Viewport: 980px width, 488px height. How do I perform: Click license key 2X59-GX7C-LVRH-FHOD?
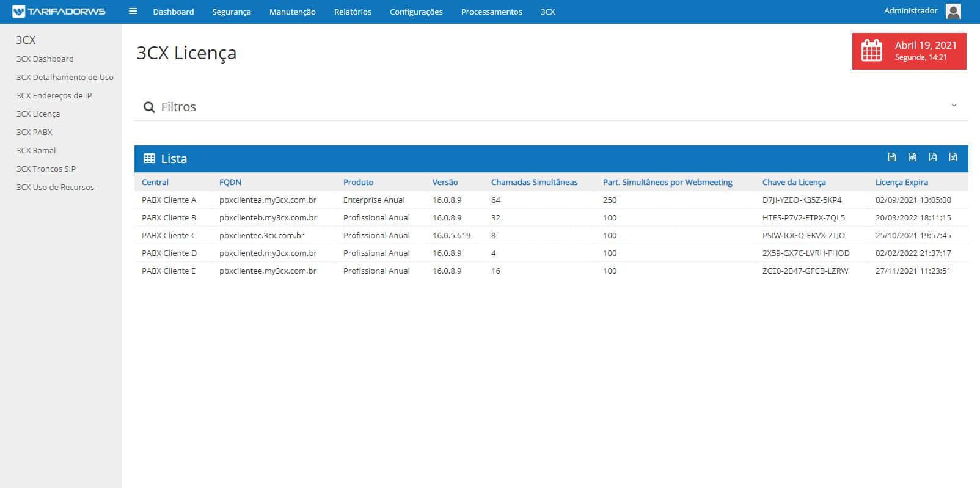(806, 253)
